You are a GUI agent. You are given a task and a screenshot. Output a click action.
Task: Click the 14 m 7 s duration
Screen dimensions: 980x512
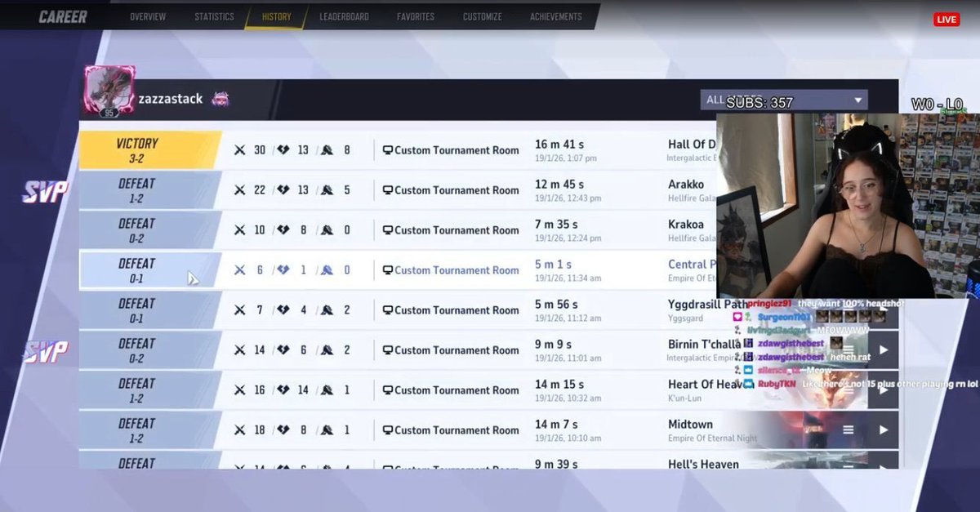(556, 425)
